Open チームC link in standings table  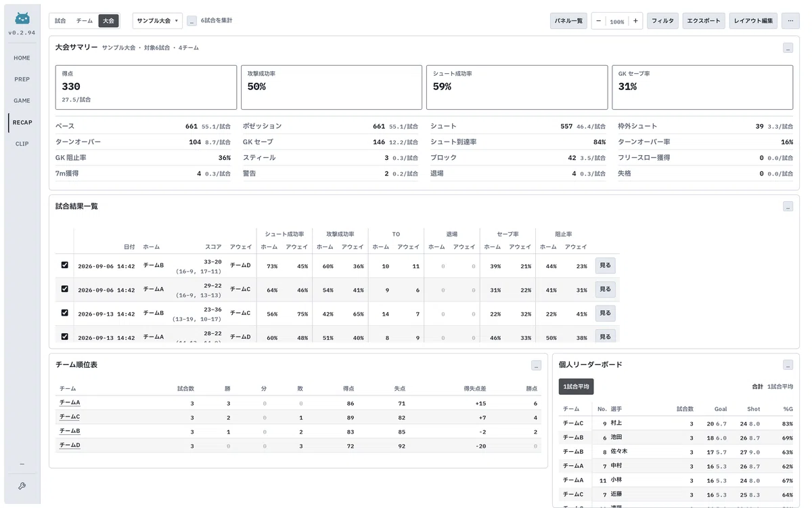(x=70, y=417)
